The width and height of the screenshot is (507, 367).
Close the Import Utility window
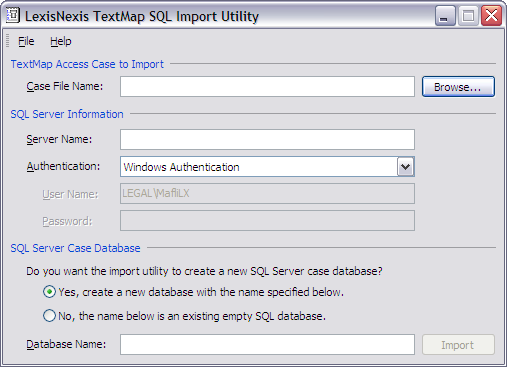pyautogui.click(x=491, y=16)
